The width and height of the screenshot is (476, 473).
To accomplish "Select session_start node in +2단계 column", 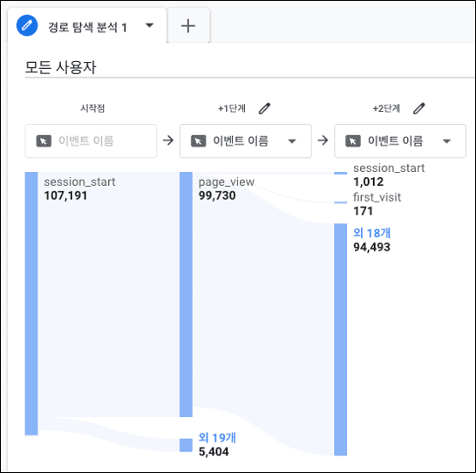I will point(389,168).
